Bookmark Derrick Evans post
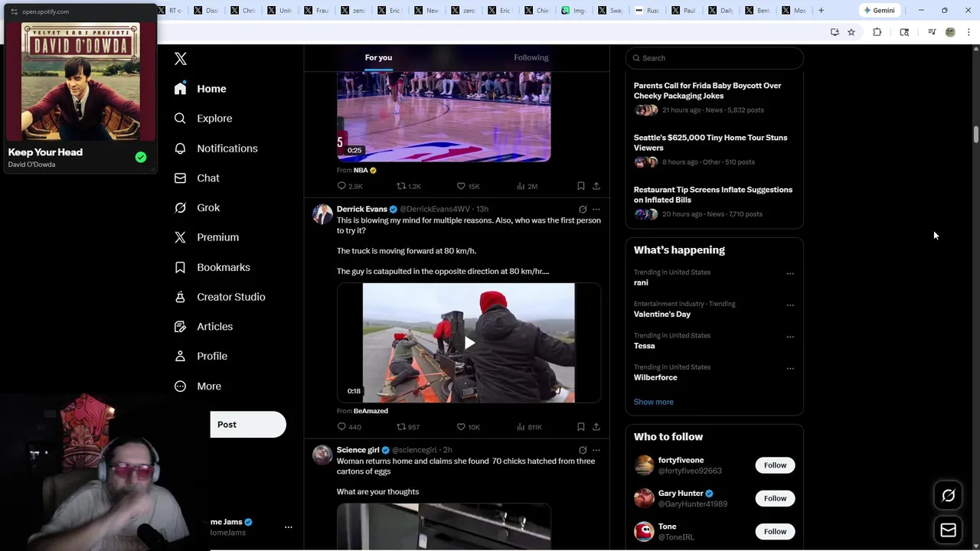This screenshot has height=551, width=980. coord(581,427)
